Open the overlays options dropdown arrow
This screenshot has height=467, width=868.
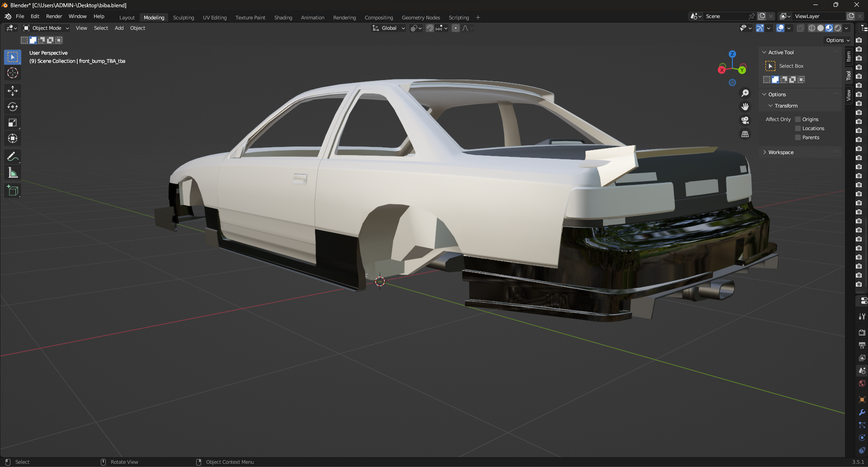tap(789, 28)
